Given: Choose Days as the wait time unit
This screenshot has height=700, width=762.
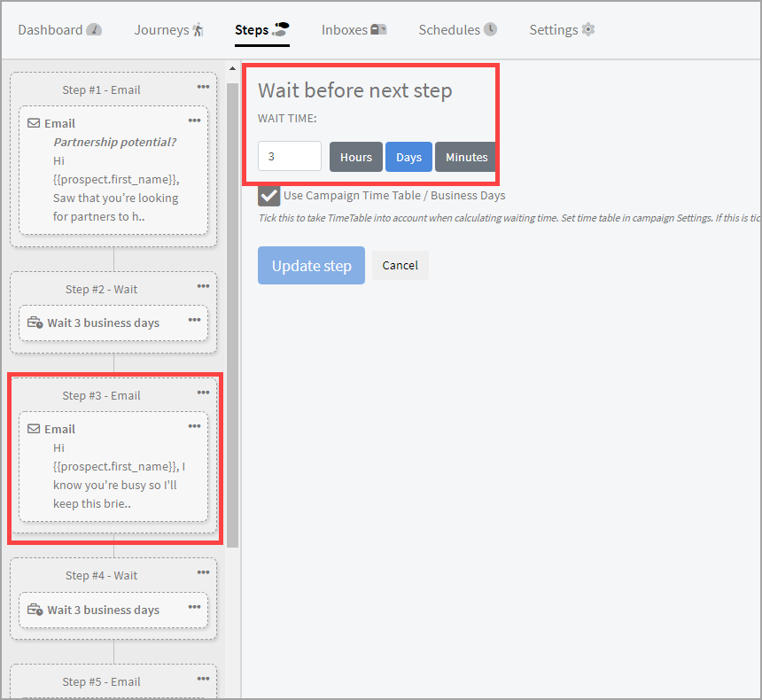Looking at the screenshot, I should [x=408, y=157].
